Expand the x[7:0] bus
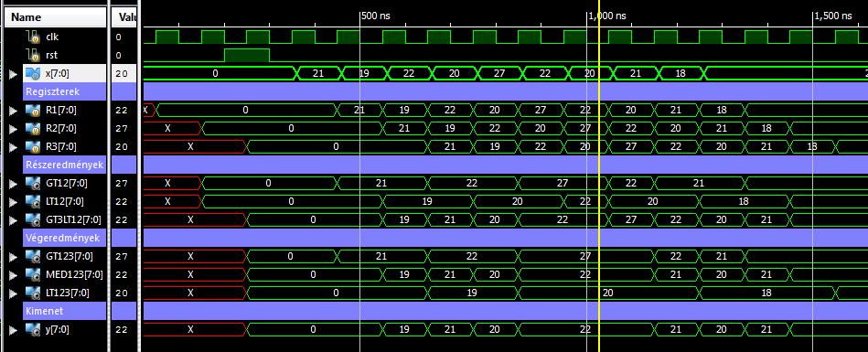Viewport: 868px width, 352px height. (15, 74)
